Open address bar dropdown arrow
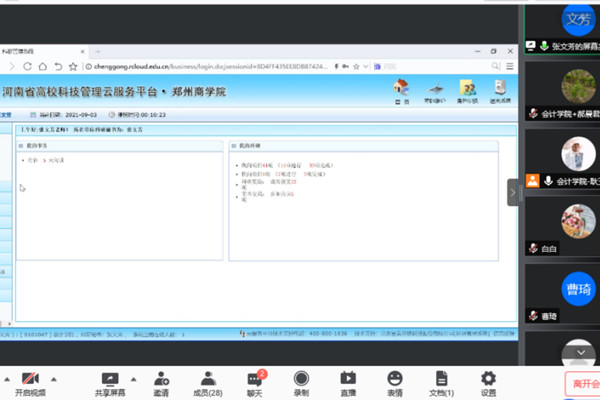 point(365,66)
